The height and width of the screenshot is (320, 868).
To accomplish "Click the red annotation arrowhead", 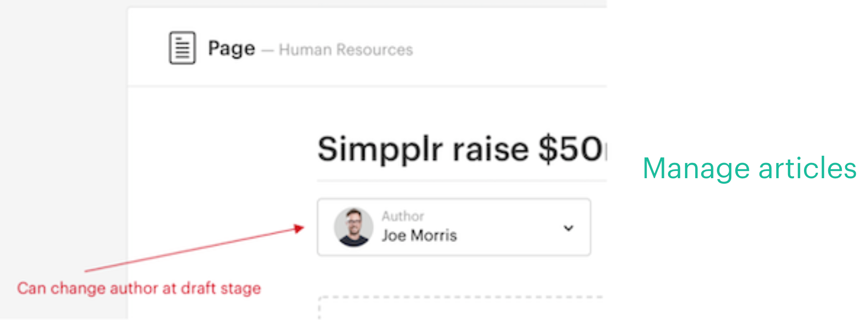I will pos(299,229).
